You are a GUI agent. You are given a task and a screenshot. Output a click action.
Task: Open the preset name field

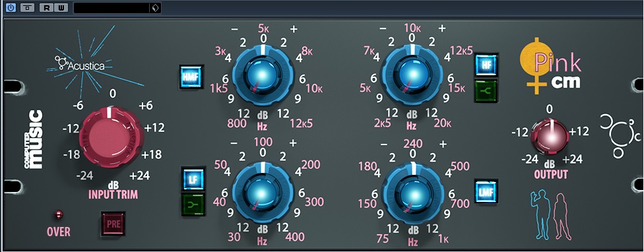[x=112, y=7]
